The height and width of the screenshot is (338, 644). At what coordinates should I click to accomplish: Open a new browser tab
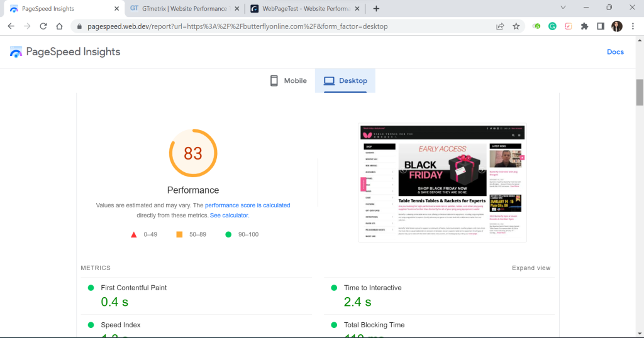click(376, 9)
